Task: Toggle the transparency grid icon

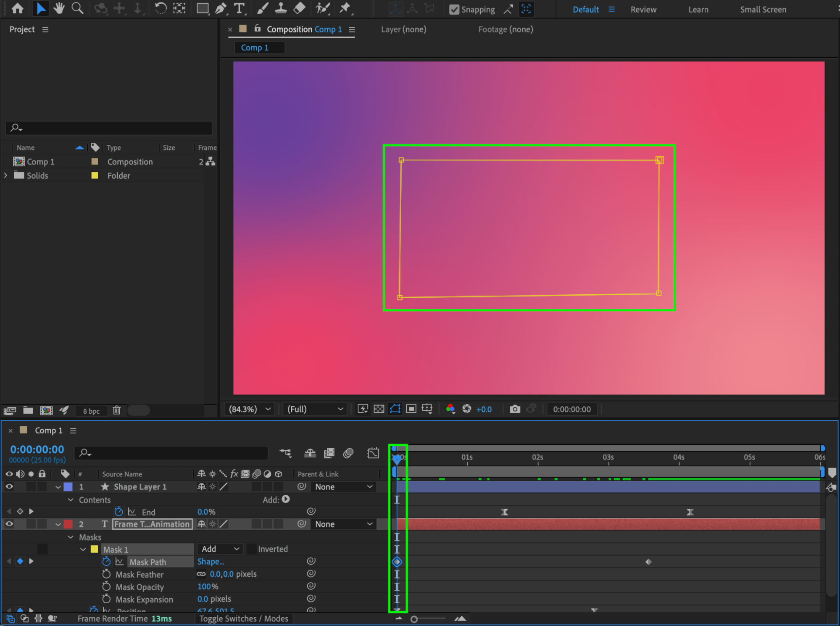Action: coord(379,409)
